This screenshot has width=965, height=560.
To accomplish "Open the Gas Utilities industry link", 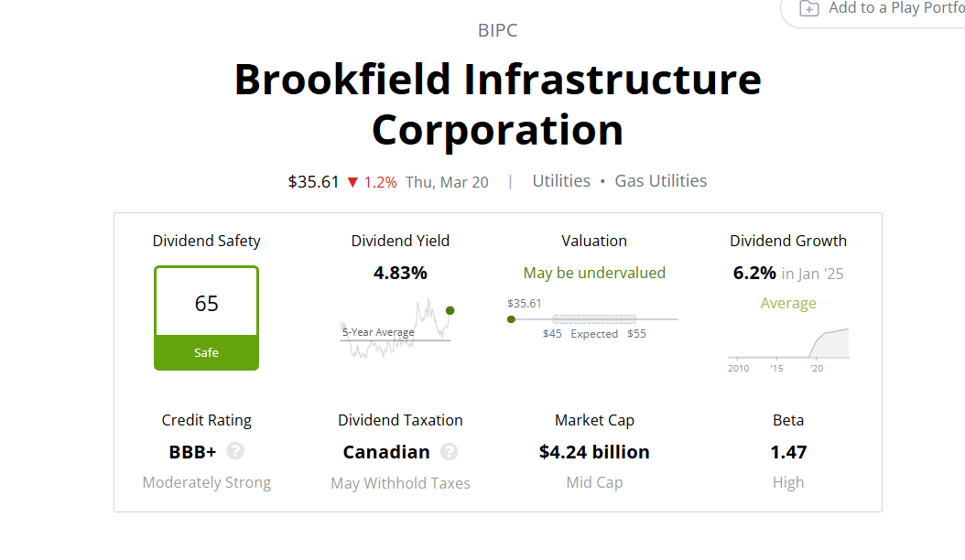I will [660, 181].
